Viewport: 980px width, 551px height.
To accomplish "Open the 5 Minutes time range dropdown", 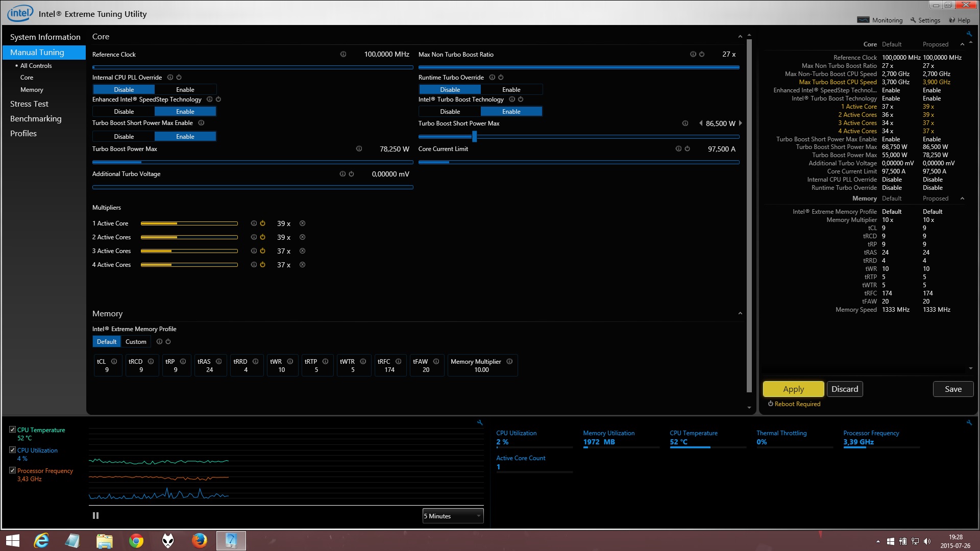I will point(453,516).
